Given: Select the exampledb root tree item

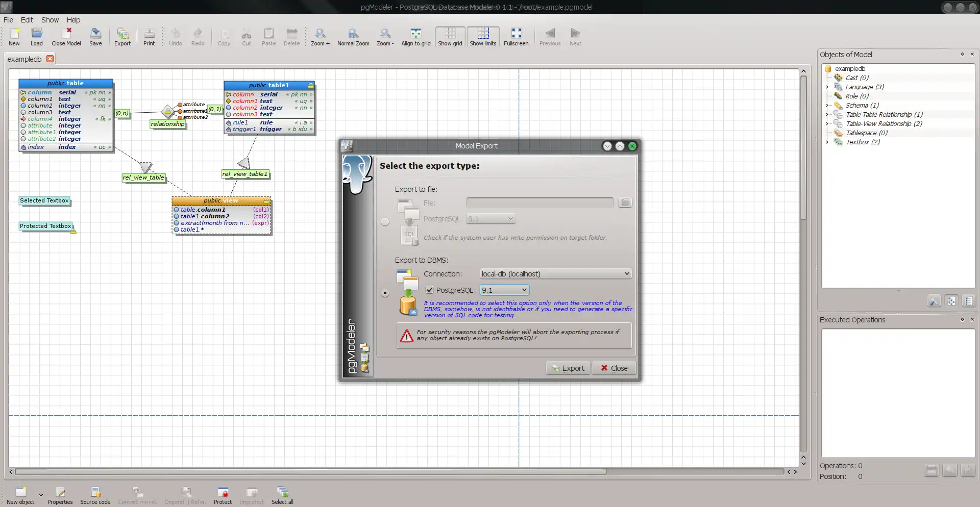Looking at the screenshot, I should [x=850, y=69].
